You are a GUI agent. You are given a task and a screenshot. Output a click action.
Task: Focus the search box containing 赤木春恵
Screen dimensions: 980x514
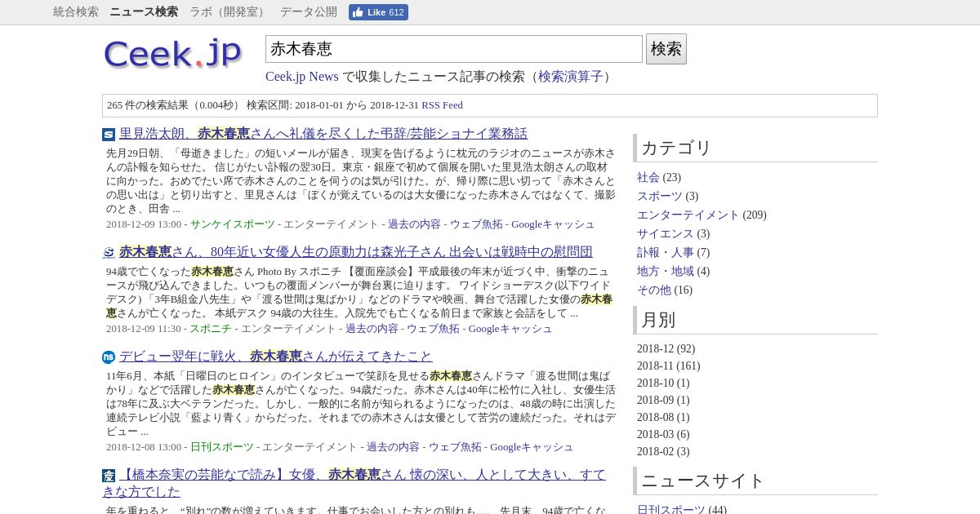coord(454,49)
